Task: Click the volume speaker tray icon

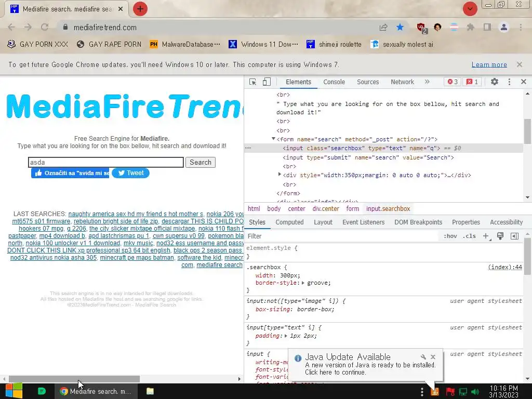Action: tap(475, 392)
